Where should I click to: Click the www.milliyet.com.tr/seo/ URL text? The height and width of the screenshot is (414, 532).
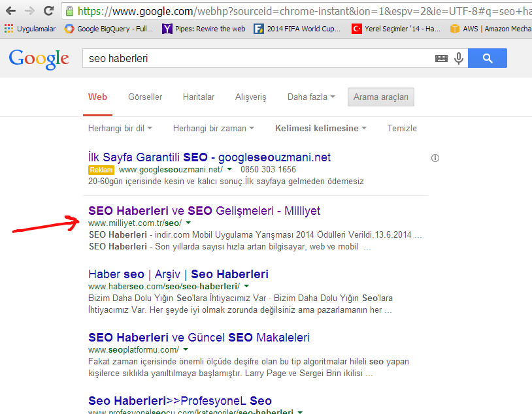point(135,223)
